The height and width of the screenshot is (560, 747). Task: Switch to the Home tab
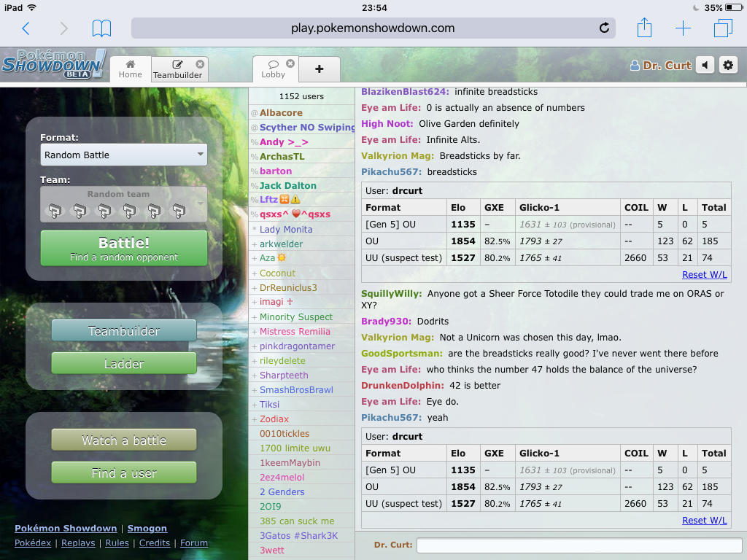point(131,69)
